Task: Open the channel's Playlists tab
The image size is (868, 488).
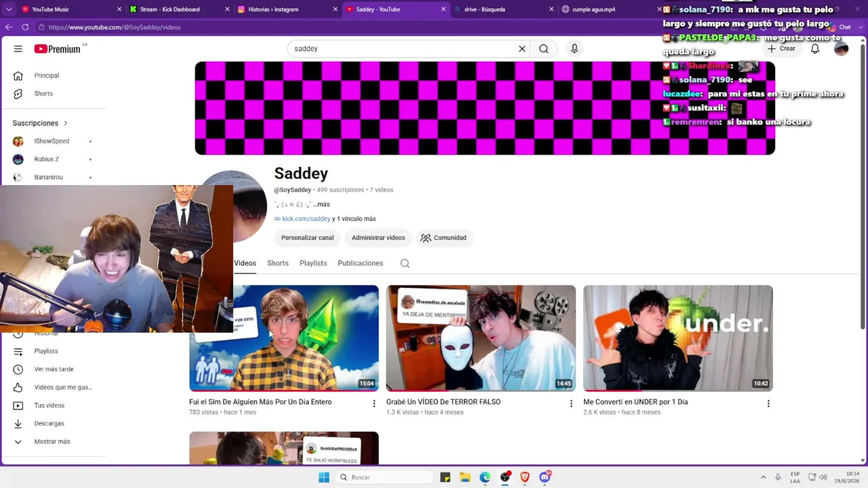Action: pyautogui.click(x=313, y=263)
